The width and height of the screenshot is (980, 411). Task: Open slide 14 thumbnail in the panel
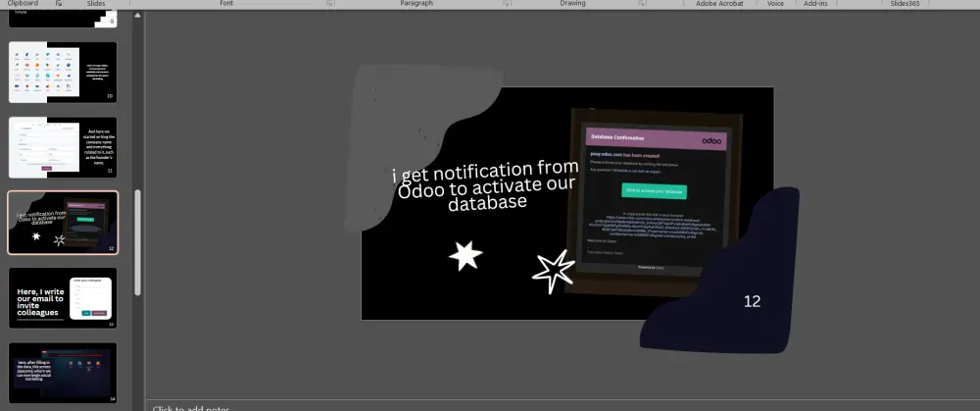pos(63,373)
